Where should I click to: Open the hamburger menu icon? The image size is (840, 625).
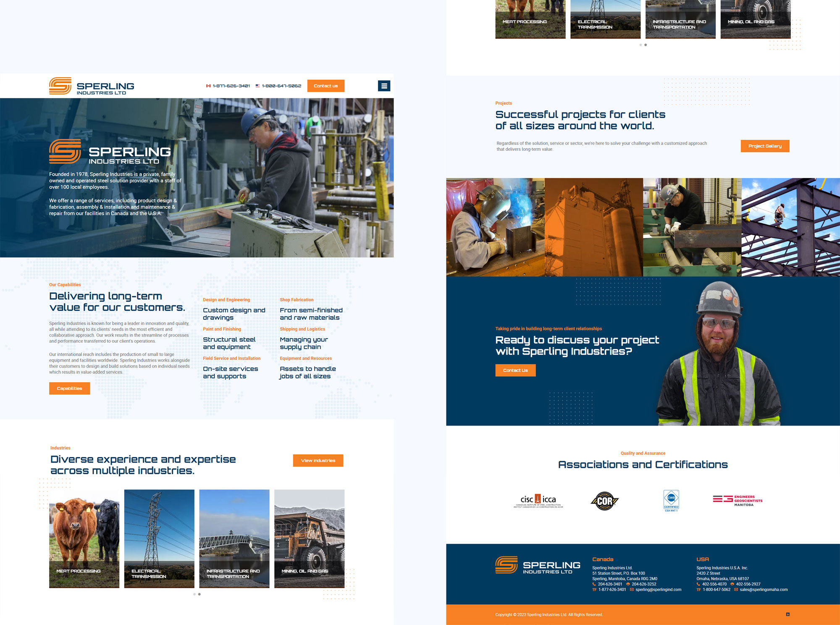pos(384,86)
